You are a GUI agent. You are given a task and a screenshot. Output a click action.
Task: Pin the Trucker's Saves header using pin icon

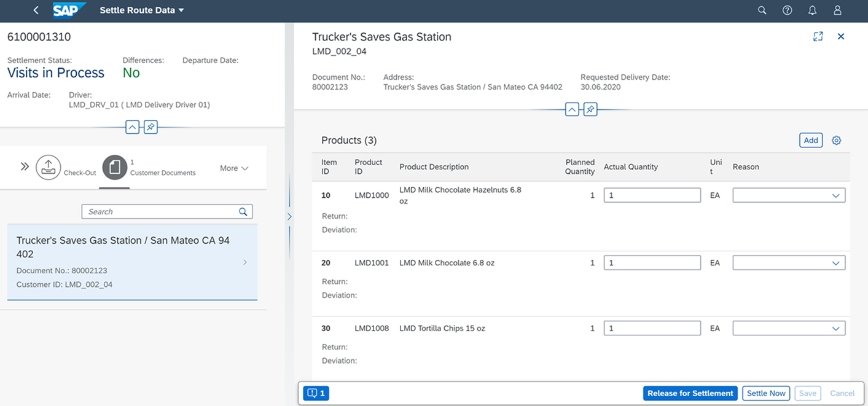pos(590,109)
